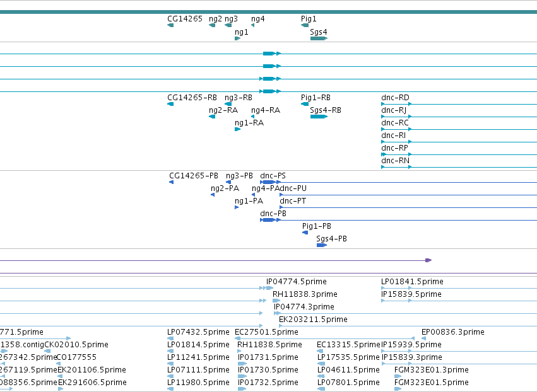Select transcript dnc-RN

coord(395,161)
